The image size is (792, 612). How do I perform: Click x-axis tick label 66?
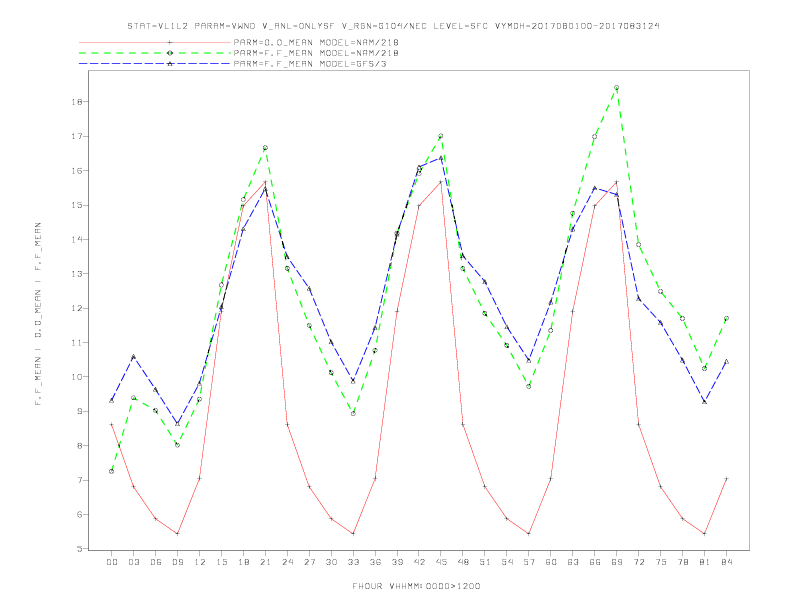[595, 562]
